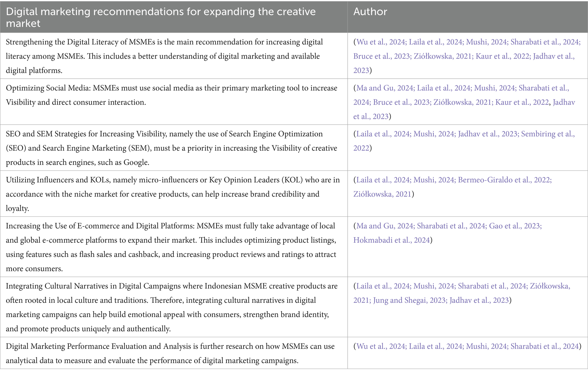Viewport: 588px width, 374px height.
Task: Click the Author column header
Action: (370, 12)
